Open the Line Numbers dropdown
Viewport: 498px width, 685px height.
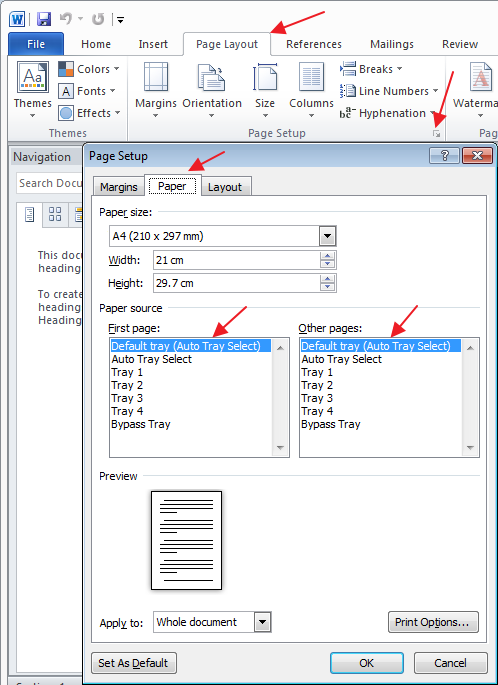(389, 91)
